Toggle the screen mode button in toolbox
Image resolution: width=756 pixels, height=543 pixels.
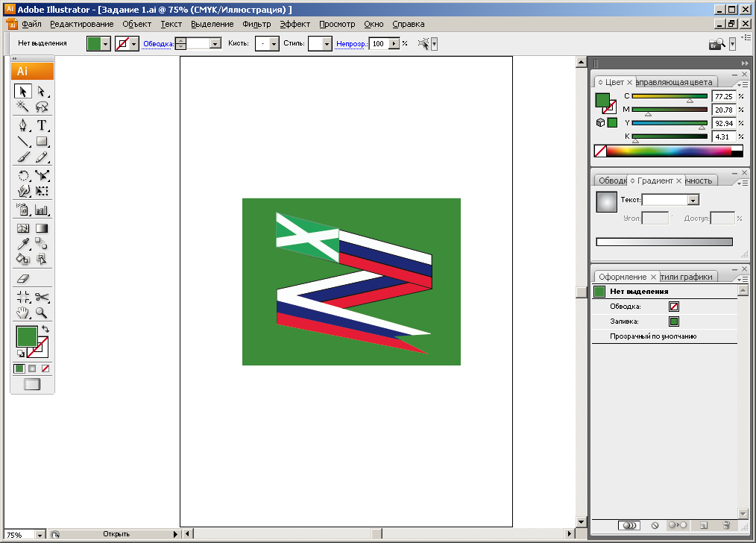coord(32,384)
